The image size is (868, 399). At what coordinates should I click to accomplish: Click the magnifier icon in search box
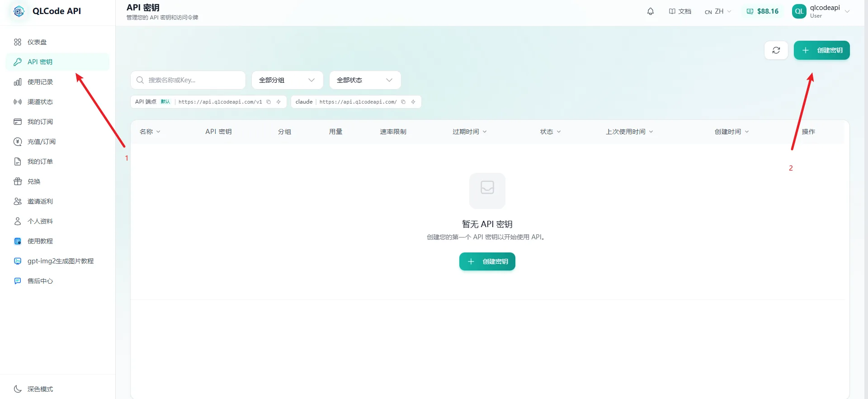pos(140,80)
